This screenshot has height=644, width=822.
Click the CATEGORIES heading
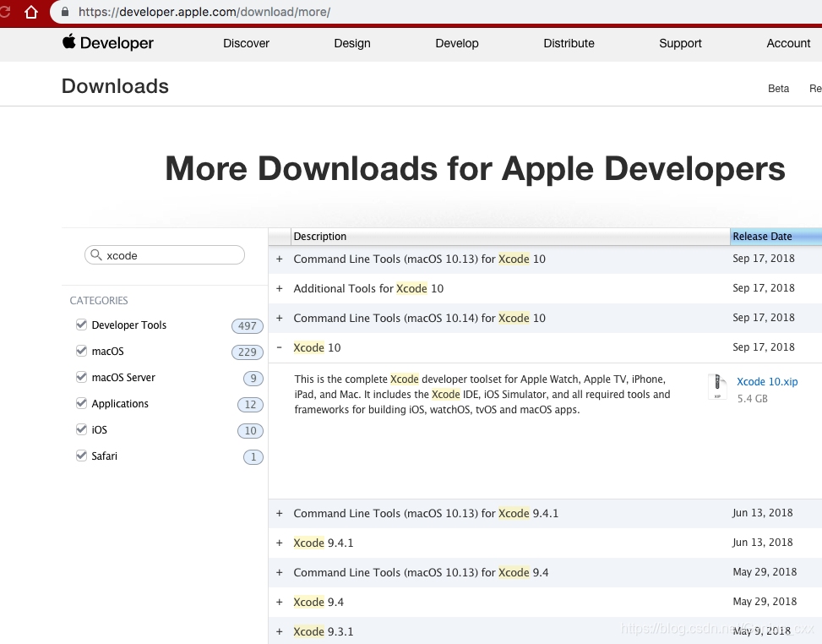99,301
